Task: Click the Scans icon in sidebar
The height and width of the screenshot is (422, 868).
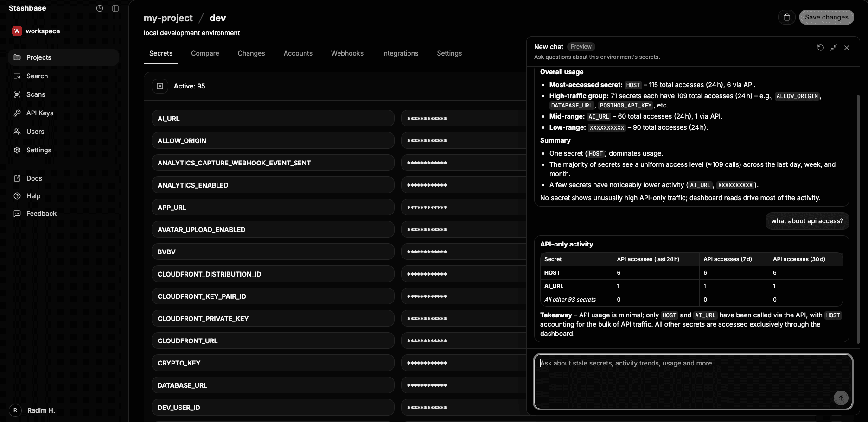Action: (x=17, y=94)
